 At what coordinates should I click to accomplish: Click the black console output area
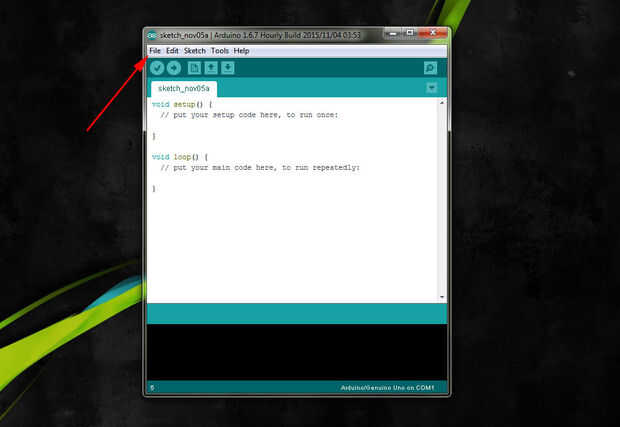coord(297,352)
